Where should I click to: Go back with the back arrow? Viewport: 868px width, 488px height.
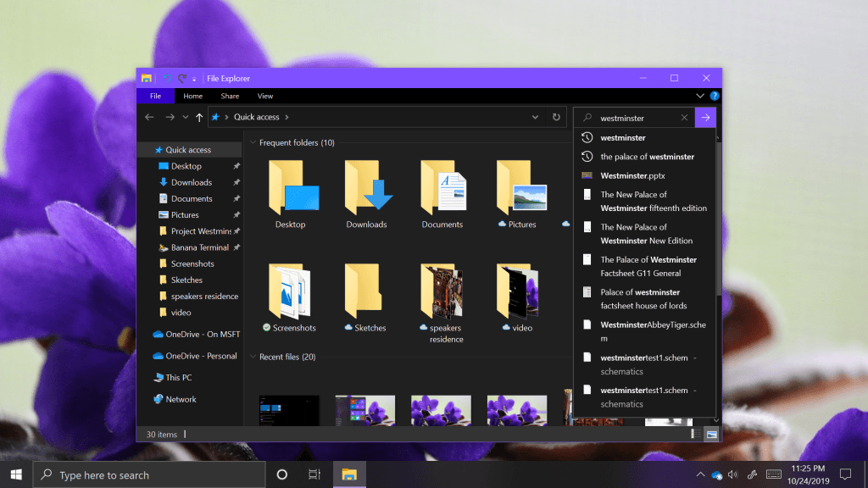tap(149, 117)
